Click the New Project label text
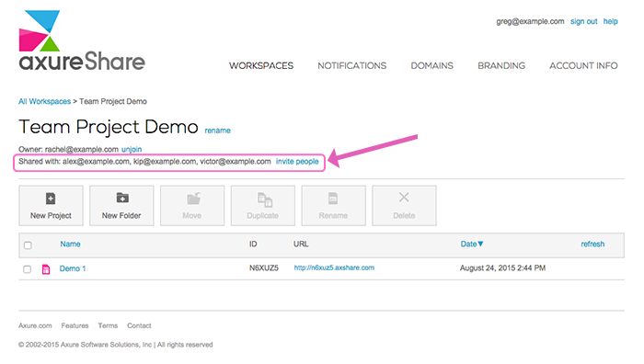The height and width of the screenshot is (364, 644). 51,215
